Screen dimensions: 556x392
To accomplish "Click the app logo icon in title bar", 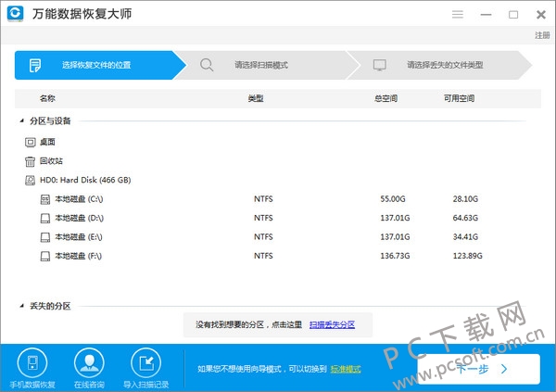I will tap(15, 14).
